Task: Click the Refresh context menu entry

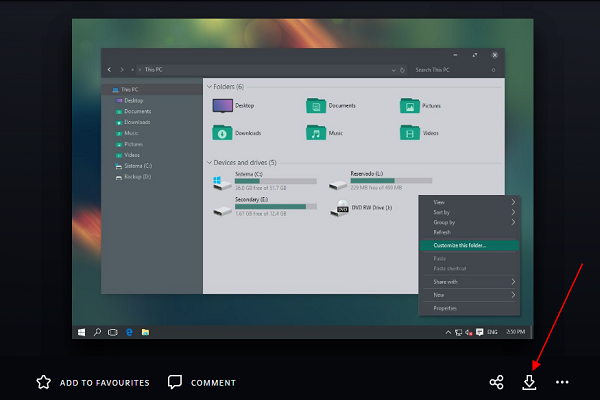Action: point(444,232)
